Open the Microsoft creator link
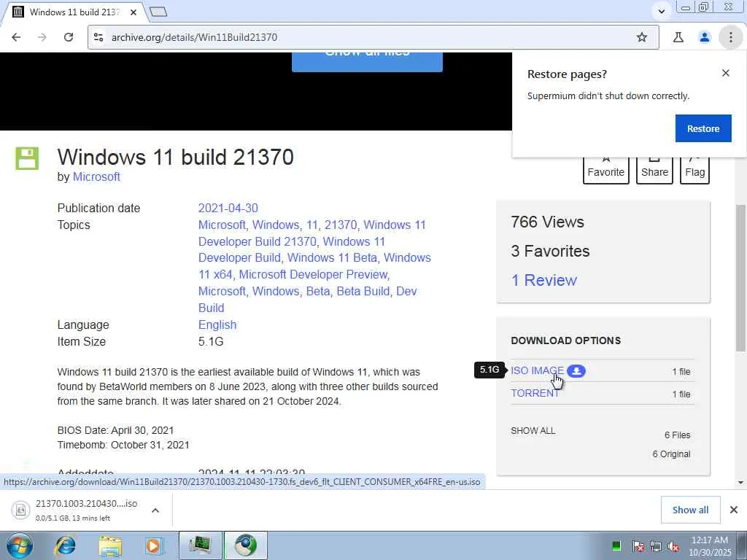The height and width of the screenshot is (560, 747). coord(96,176)
